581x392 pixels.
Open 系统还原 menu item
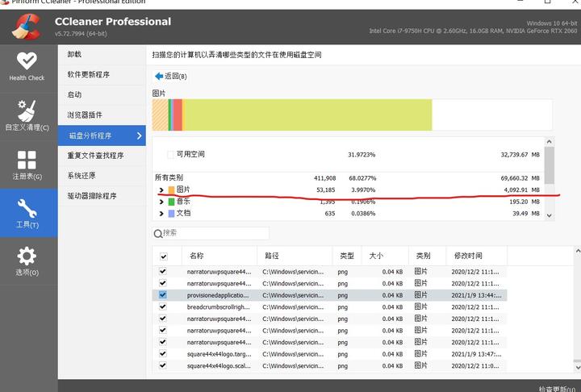[102, 176]
